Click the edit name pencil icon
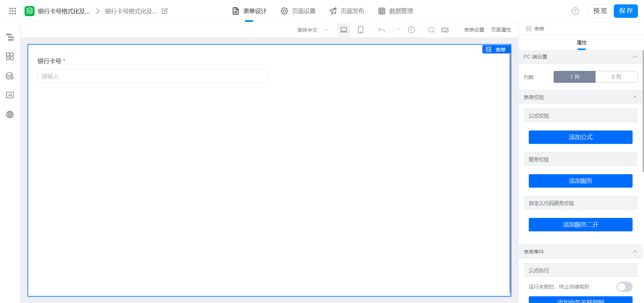The width and height of the screenshot is (644, 303). click(x=165, y=11)
